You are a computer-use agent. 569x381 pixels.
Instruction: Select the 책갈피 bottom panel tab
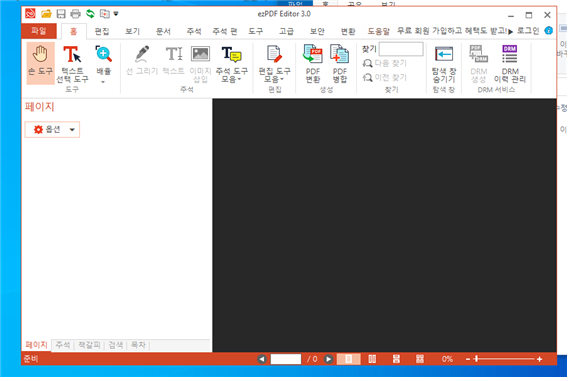pos(89,345)
